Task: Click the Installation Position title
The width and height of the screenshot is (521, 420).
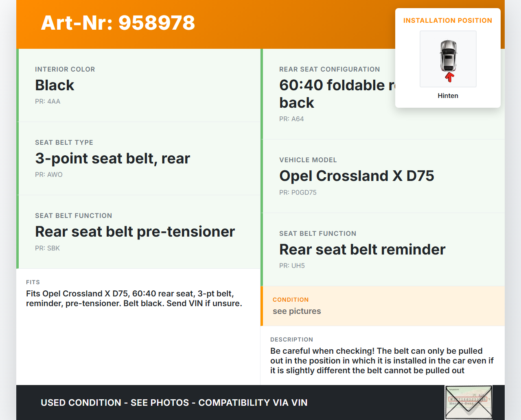Action: [448, 21]
